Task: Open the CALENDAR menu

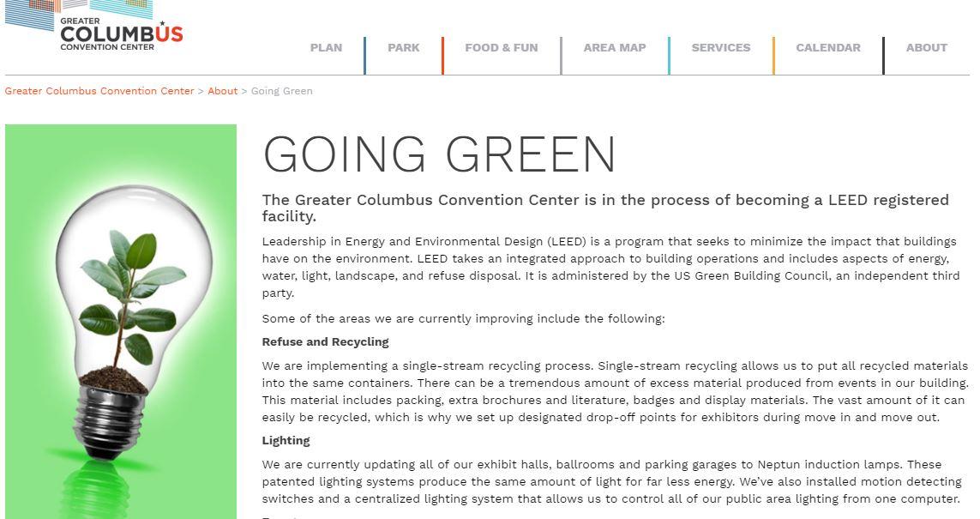Action: [x=828, y=47]
